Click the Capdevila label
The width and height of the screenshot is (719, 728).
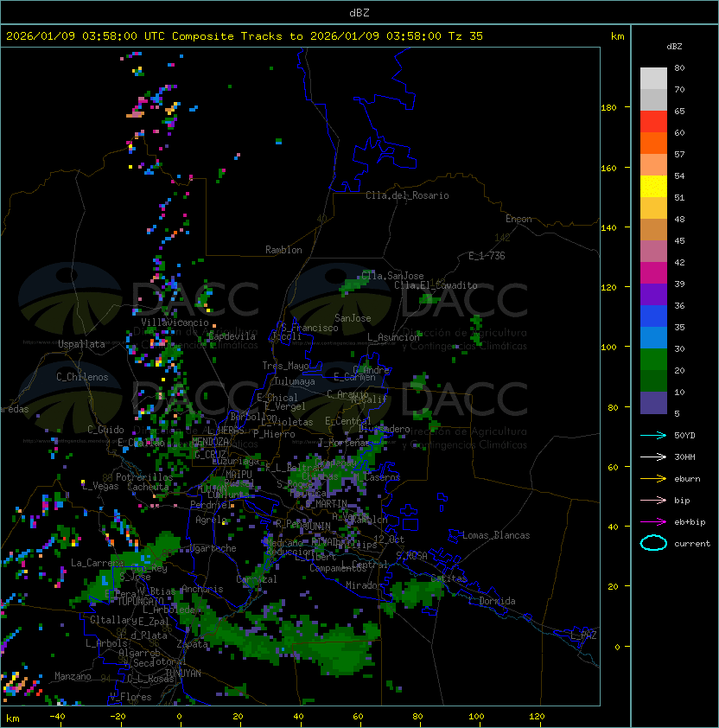click(x=232, y=336)
